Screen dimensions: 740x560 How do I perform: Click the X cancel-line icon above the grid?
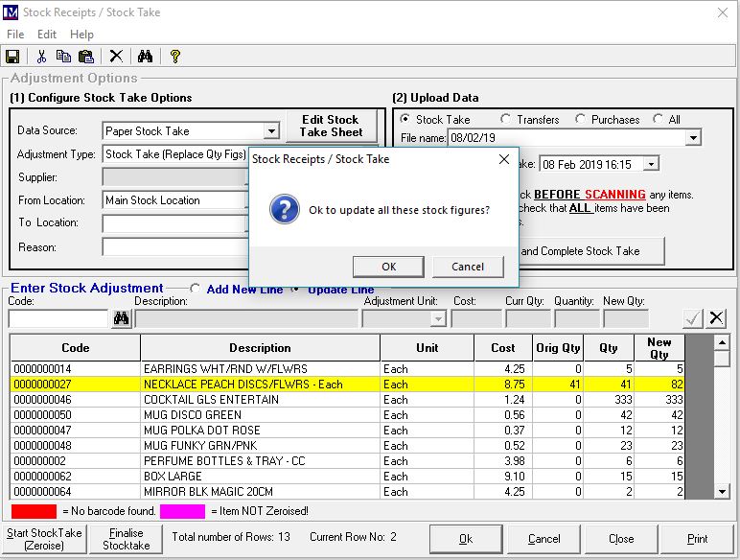coord(716,318)
